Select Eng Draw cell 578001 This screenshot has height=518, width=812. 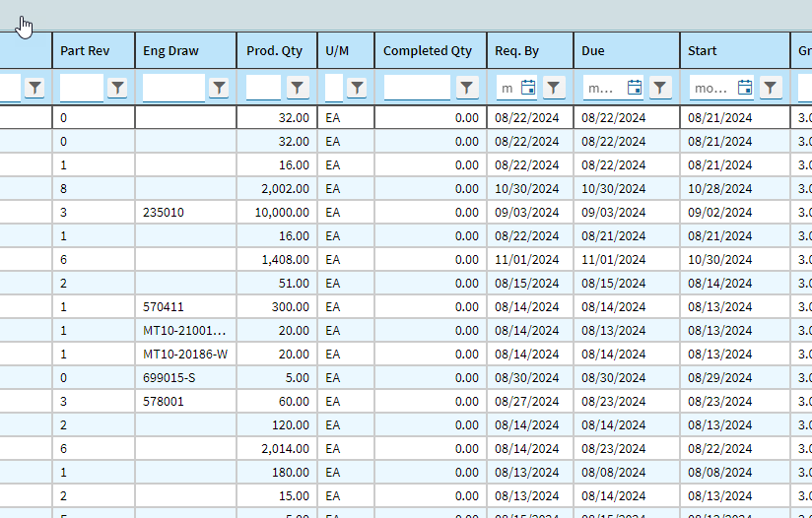pyautogui.click(x=186, y=402)
